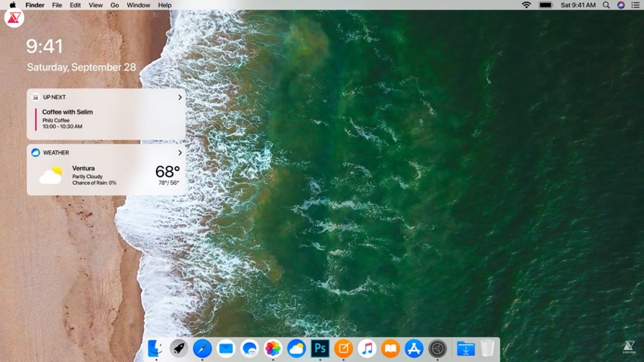Open the Launchpad rocket icon
This screenshot has width=644, height=362.
(179, 348)
